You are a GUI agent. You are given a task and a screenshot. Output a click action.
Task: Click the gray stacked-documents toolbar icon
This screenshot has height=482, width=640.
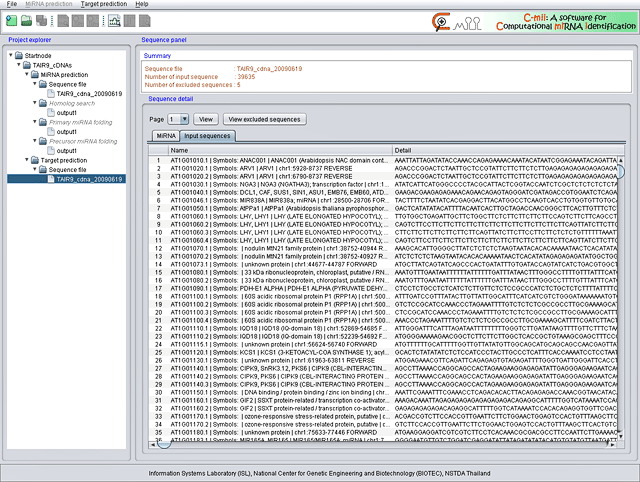coord(42,20)
